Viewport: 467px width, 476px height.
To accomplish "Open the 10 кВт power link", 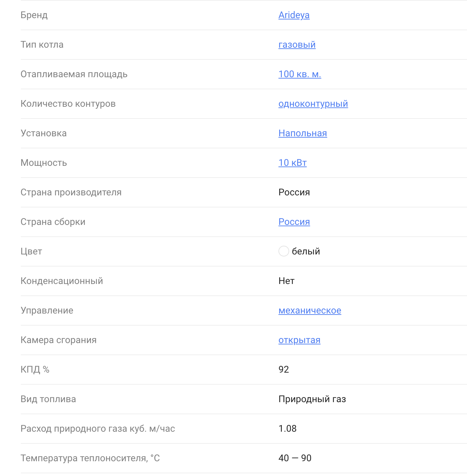I will (293, 163).
